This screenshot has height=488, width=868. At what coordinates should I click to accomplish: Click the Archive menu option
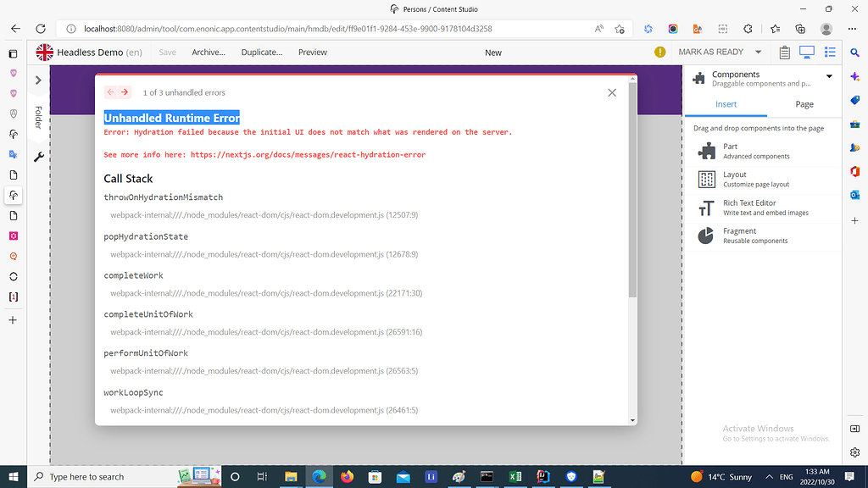click(x=209, y=52)
